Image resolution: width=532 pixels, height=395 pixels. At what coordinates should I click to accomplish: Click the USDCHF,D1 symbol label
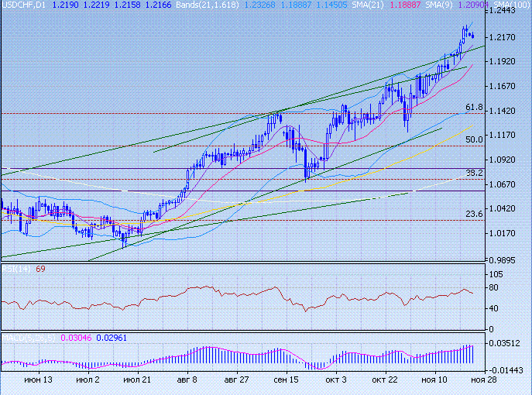pos(23,5)
